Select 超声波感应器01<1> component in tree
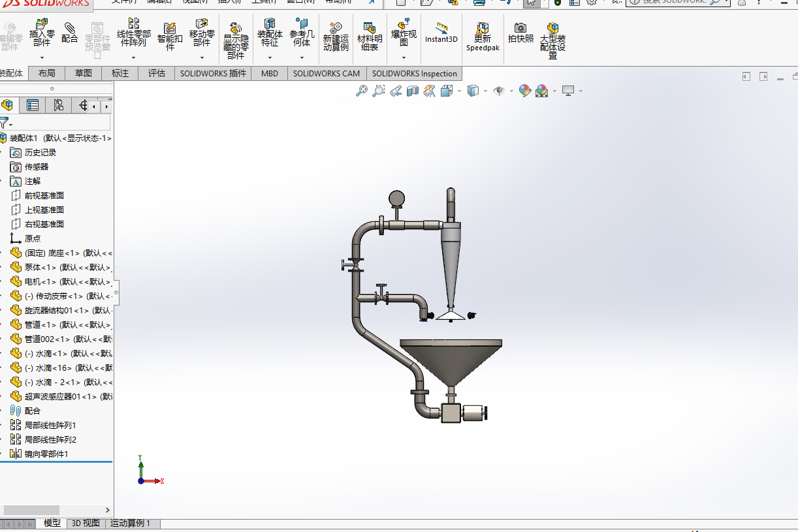 pyautogui.click(x=61, y=397)
